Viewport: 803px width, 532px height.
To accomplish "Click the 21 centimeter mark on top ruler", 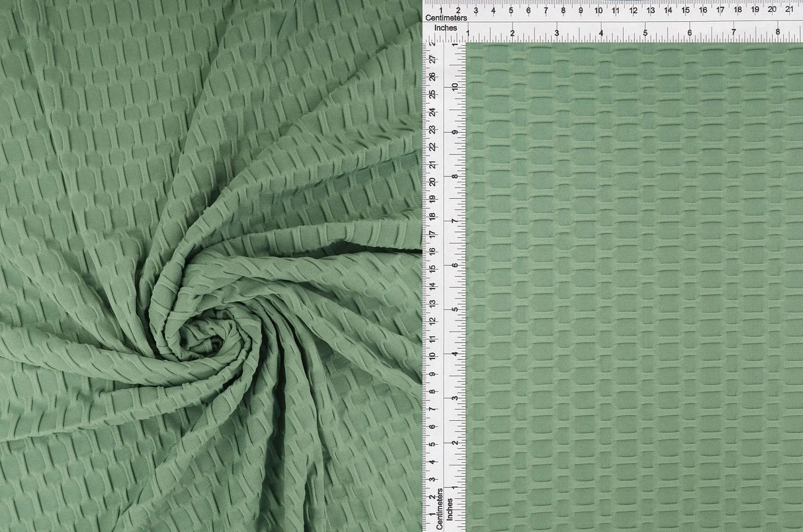I will (x=789, y=10).
